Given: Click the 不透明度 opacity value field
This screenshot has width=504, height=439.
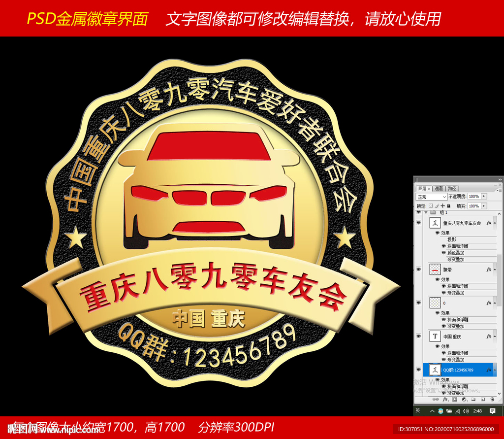Looking at the screenshot, I should point(474,196).
